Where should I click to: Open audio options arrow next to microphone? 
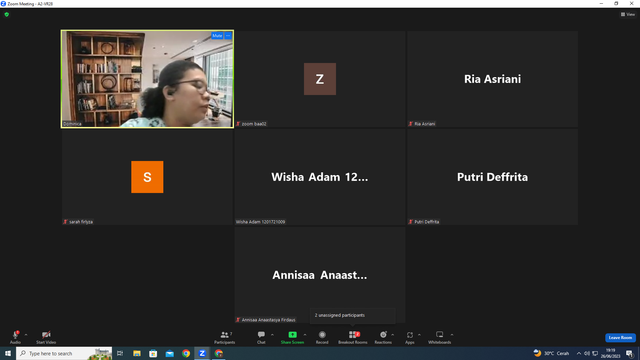[x=26, y=335]
